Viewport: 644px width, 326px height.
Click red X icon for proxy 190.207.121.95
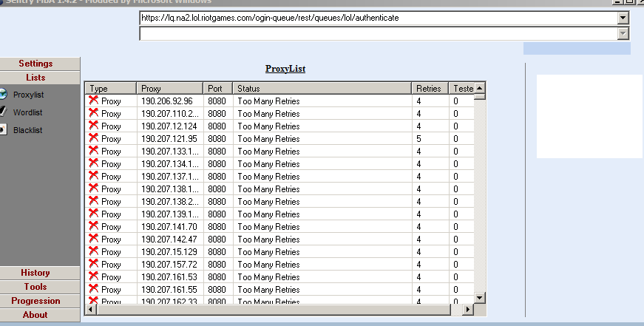coord(94,138)
